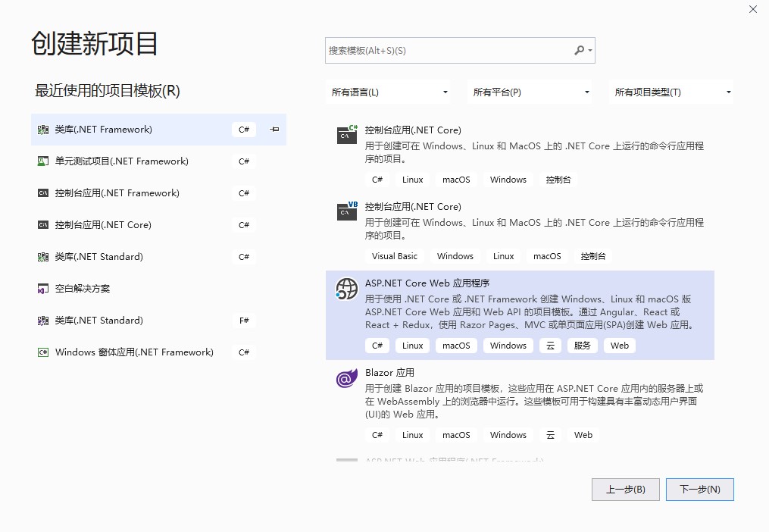Viewport: 769px width, 532px height.
Task: Click the C# badge beside Windows 窗体应用
Action: 244,352
